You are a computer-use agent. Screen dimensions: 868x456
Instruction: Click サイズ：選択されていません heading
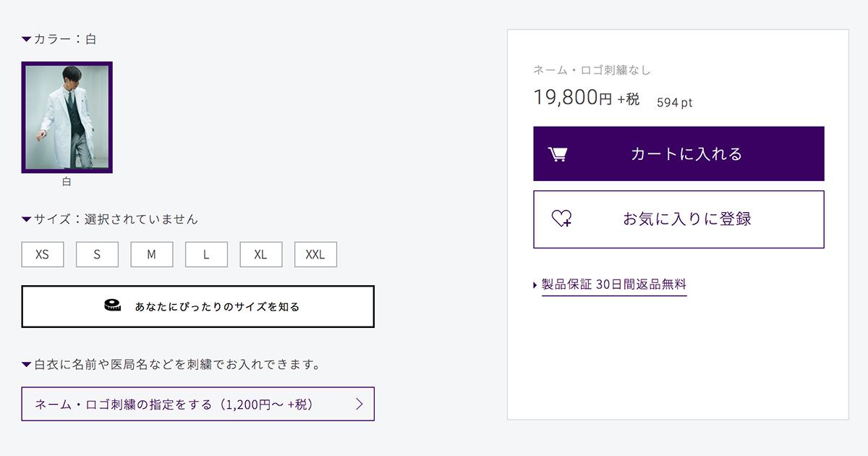(x=116, y=219)
